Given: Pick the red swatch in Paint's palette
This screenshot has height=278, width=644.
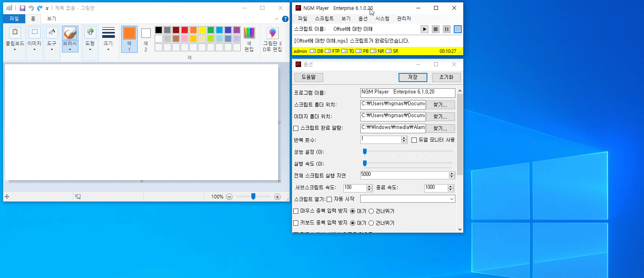Looking at the screenshot, I should pos(185,30).
